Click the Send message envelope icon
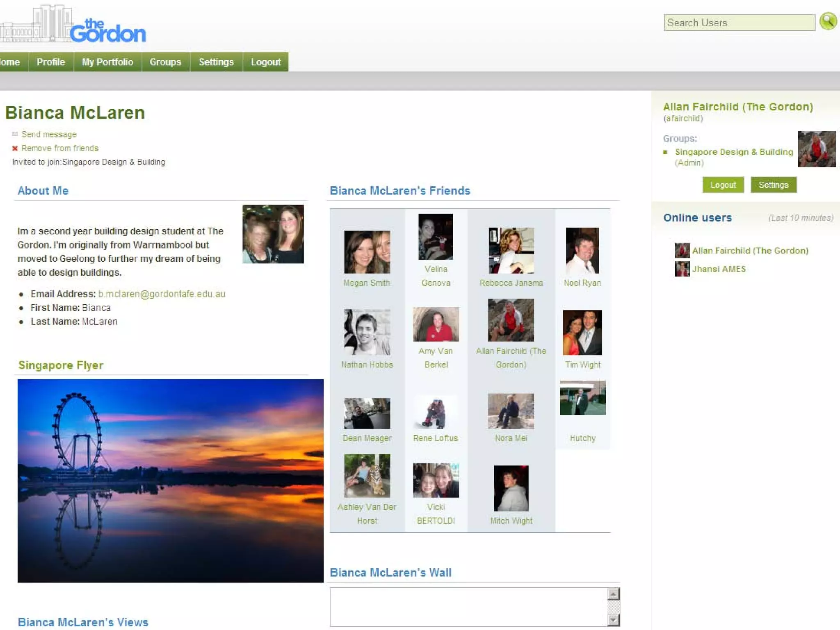Viewport: 840px width, 630px height. pyautogui.click(x=15, y=134)
